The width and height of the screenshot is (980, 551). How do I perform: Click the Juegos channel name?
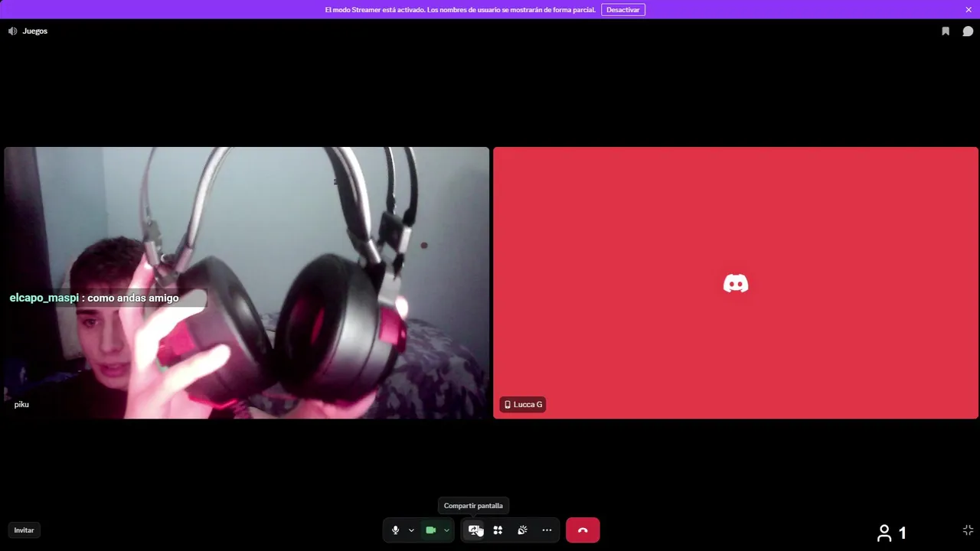[x=35, y=31]
